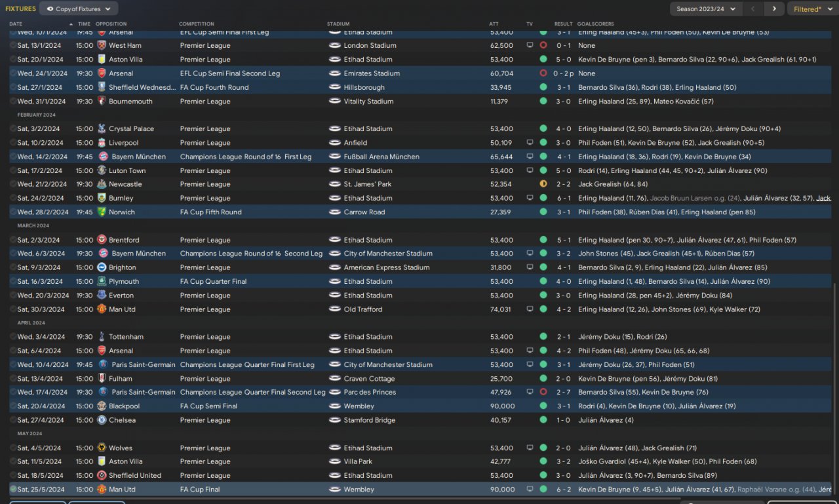Click the Fulham club badge
This screenshot has height=504, width=839.
pos(102,379)
